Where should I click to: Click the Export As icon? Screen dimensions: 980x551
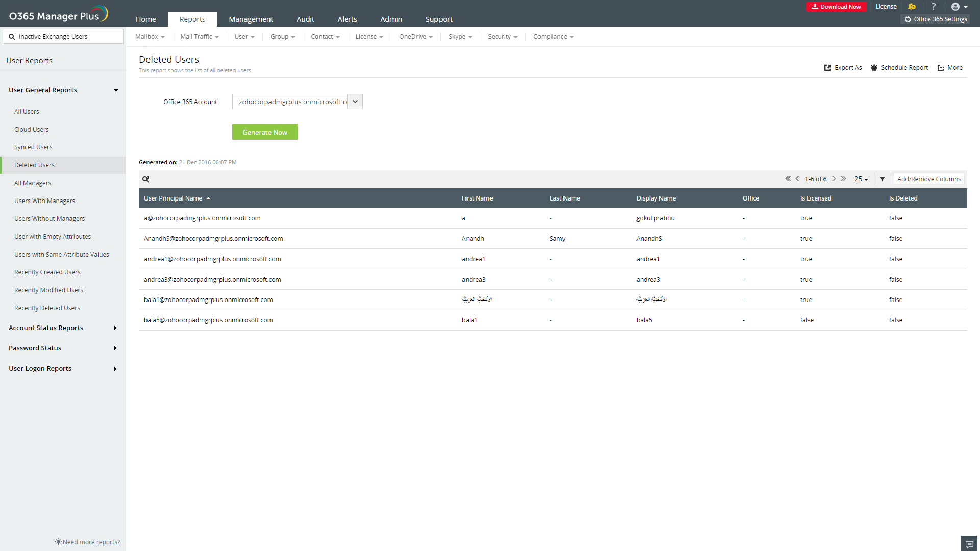[828, 68]
